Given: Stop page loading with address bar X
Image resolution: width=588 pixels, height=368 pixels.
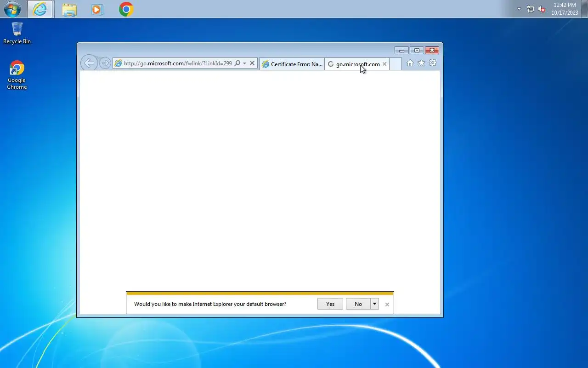Looking at the screenshot, I should tap(252, 63).
